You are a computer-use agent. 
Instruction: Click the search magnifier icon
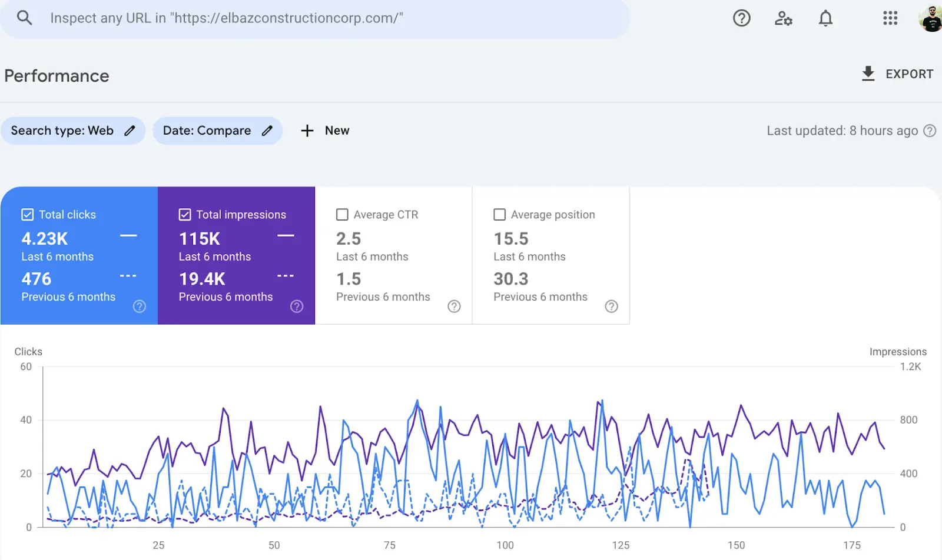(24, 18)
